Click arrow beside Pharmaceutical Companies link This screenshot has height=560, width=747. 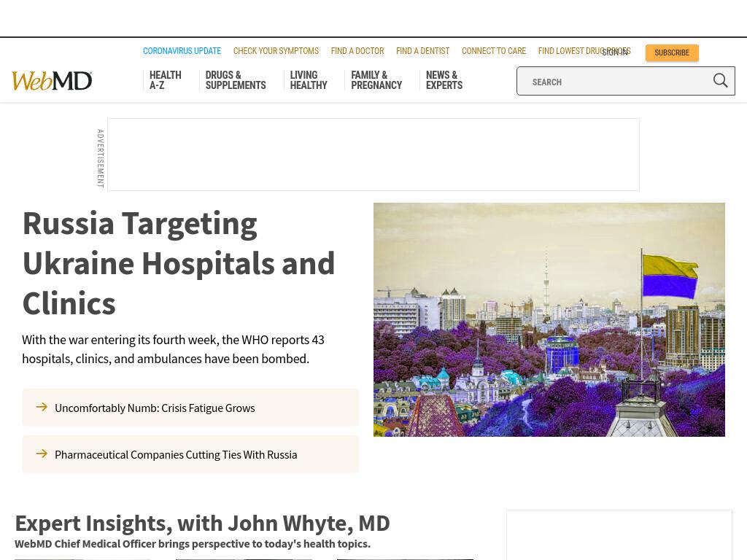[x=42, y=454]
